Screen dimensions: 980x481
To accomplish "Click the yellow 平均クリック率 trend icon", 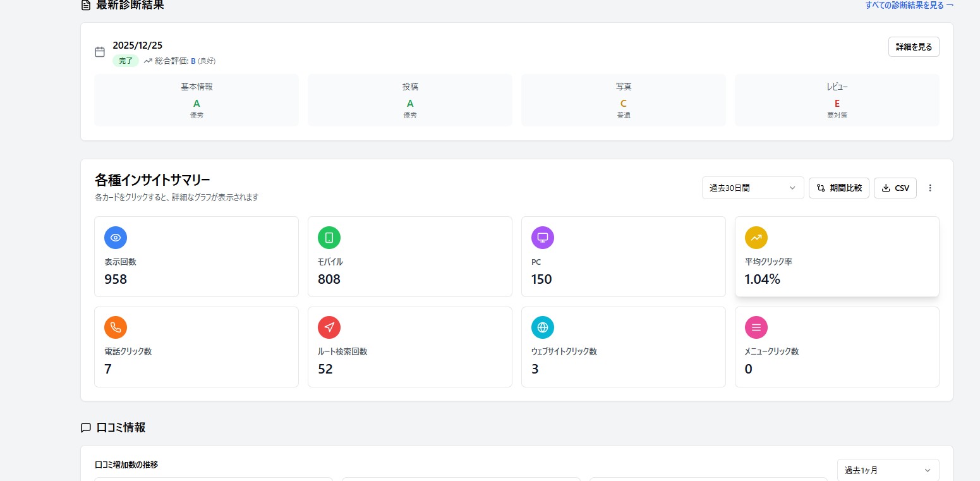I will coord(756,238).
